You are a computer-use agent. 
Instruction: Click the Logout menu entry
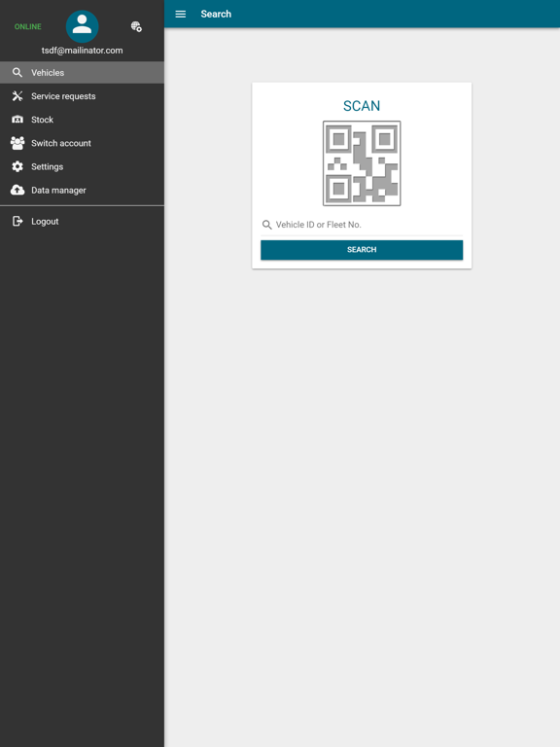[82, 221]
